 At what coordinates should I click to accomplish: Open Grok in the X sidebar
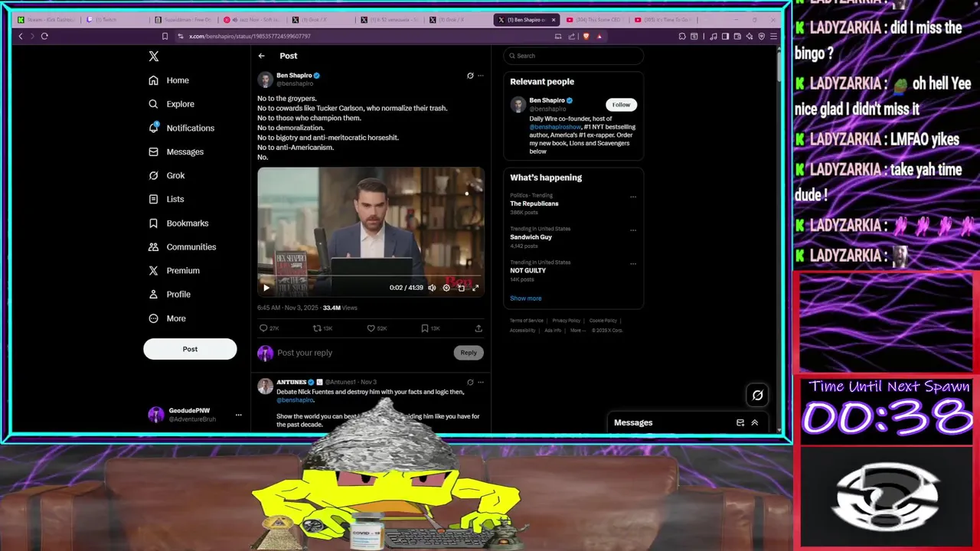point(167,175)
